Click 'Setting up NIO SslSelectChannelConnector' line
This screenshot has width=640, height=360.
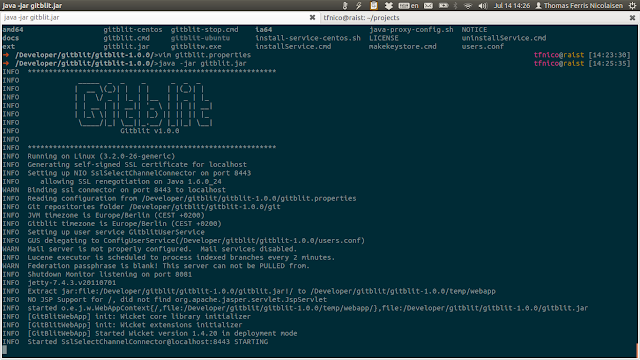(139, 173)
